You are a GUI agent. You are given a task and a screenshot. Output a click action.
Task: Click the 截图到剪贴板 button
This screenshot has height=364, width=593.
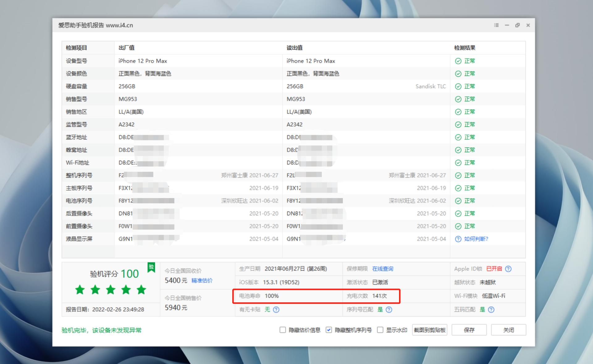point(429,330)
